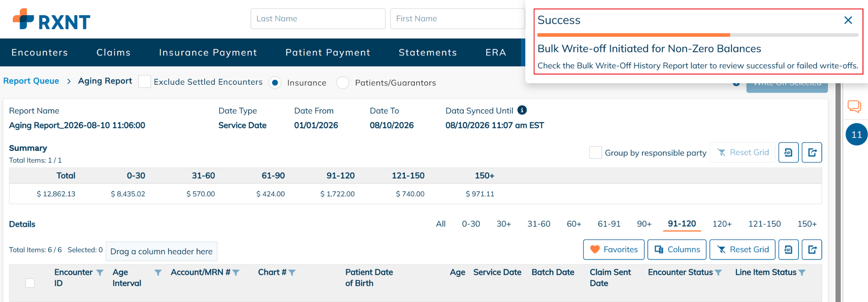
Task: Enable Group by responsible party
Action: (595, 152)
